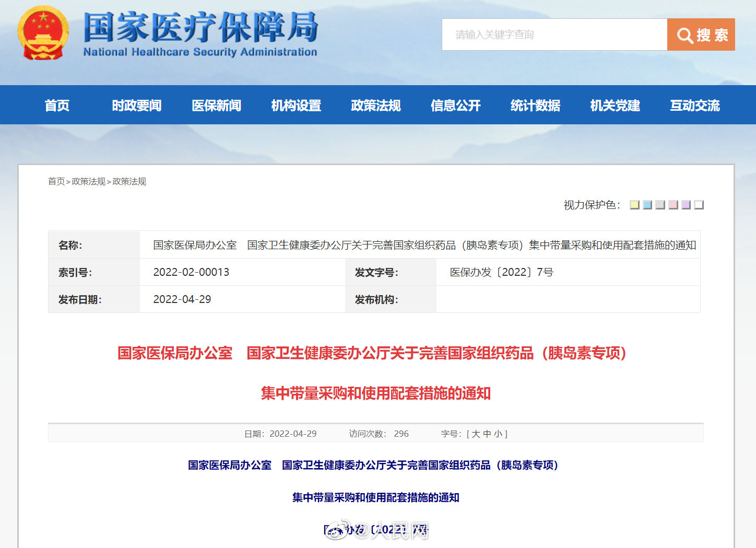The image size is (756, 548).
Task: Choose the white eye-protection color swatch
Action: 699,205
